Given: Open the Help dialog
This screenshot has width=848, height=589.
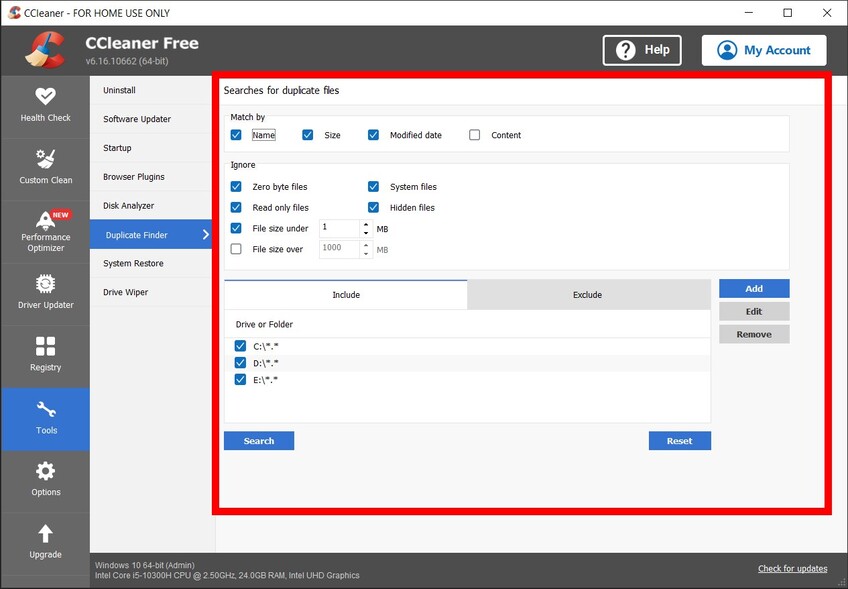Looking at the screenshot, I should 641,49.
